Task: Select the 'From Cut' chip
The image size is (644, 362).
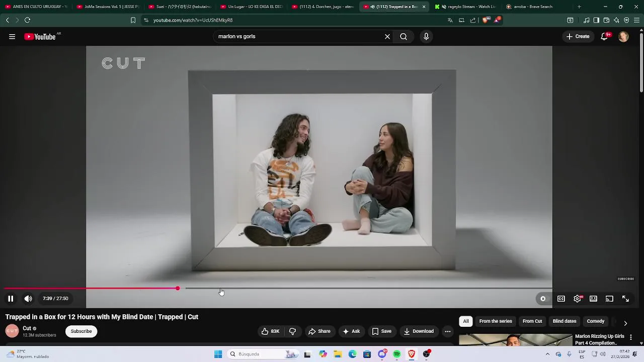Action: click(x=532, y=321)
